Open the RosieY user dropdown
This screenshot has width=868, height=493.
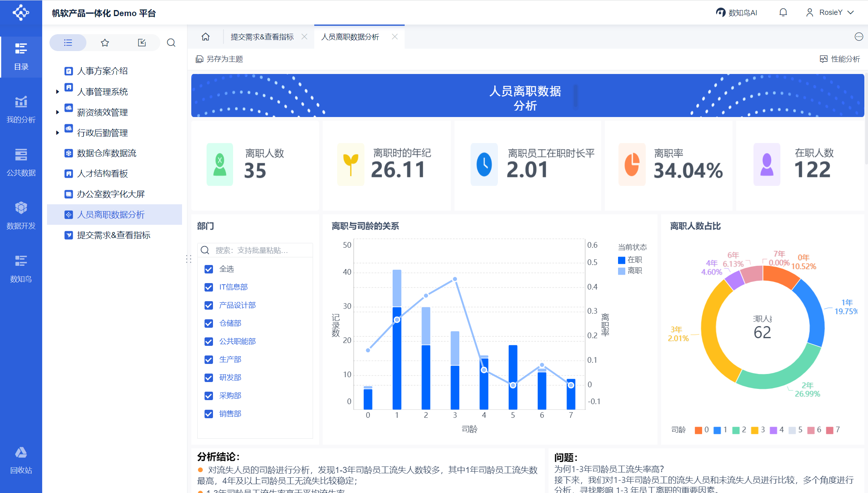point(830,12)
